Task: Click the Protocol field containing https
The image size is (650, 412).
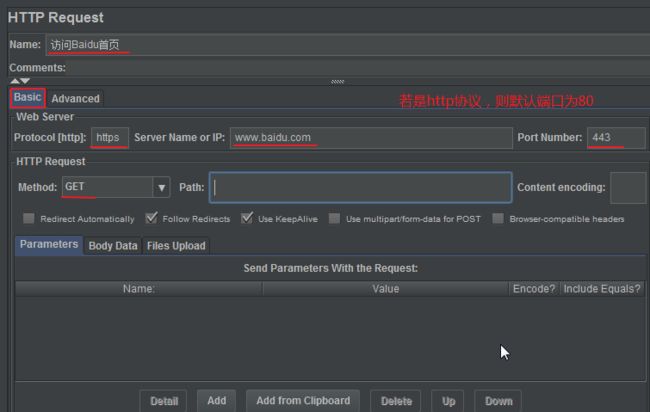Action: (x=110, y=138)
